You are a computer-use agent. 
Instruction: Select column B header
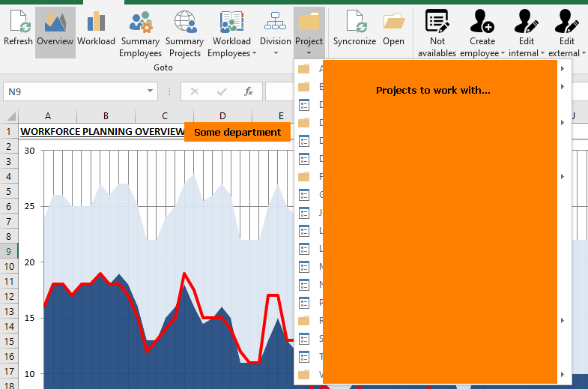106,116
